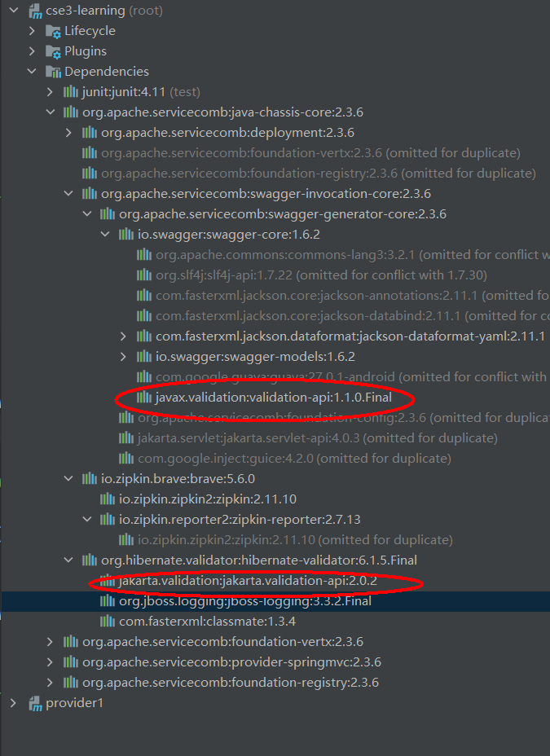
Task: Click library icon beside jboss-logging:3.3.2.Final
Action: coord(108,600)
